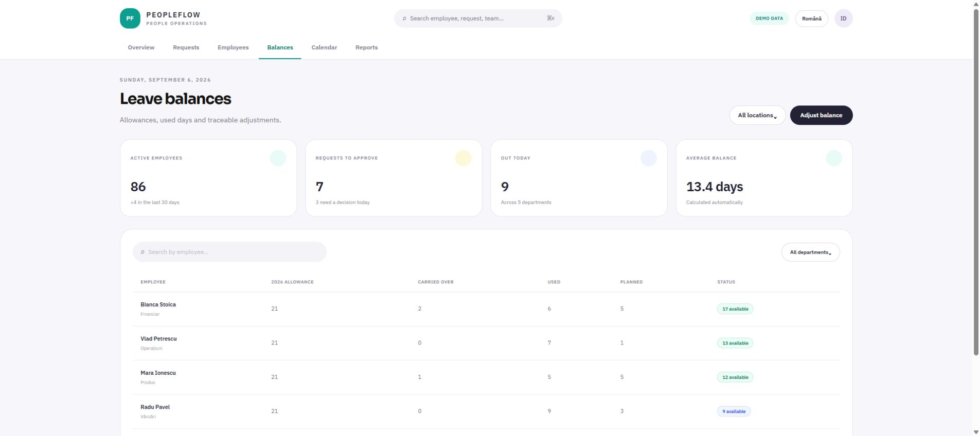Switch language with the Română button

point(811,19)
